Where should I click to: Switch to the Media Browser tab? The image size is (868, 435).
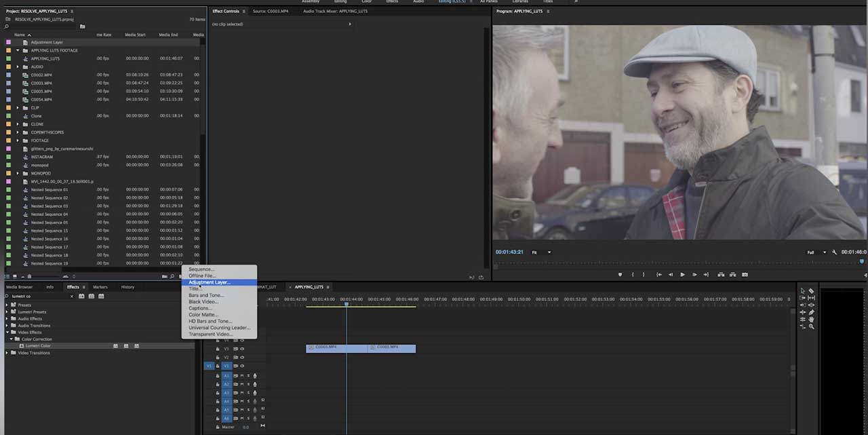(19, 287)
